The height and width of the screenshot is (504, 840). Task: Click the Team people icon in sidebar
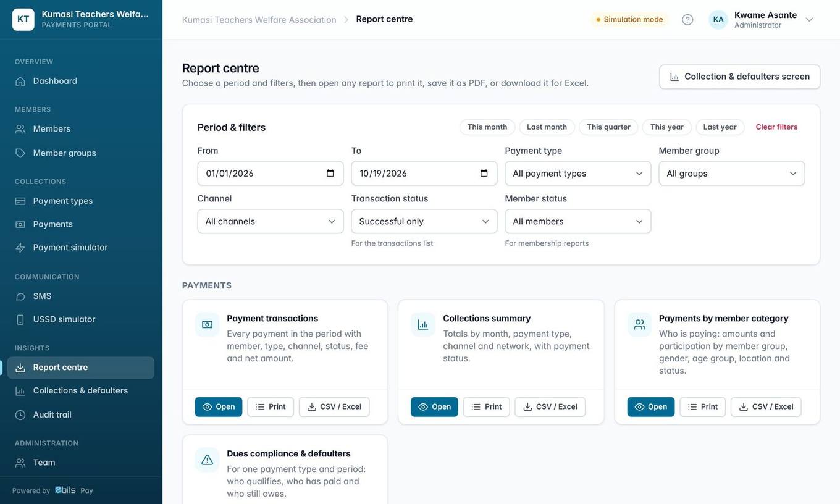pyautogui.click(x=20, y=463)
